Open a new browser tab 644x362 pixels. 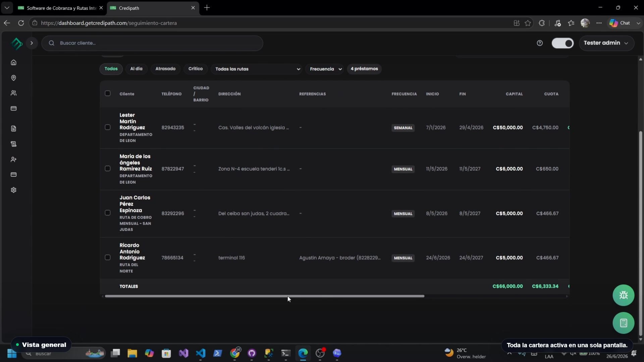pos(207,8)
